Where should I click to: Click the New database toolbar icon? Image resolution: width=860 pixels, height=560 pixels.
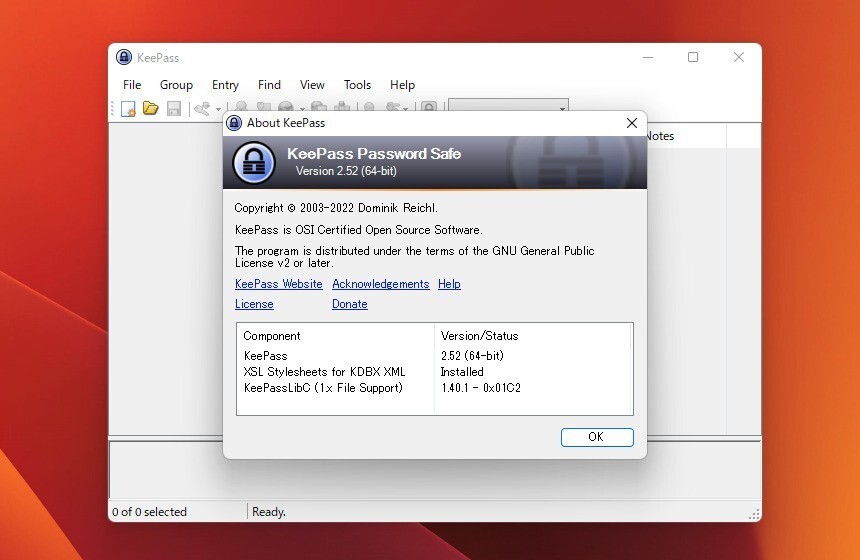pos(129,109)
